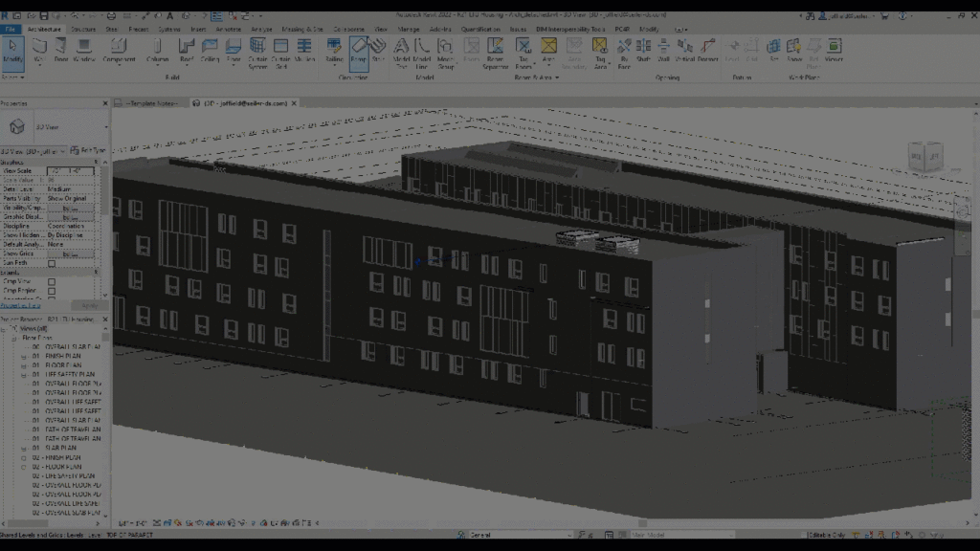Select the Wall tool
Viewport: 980px width, 551px height.
coord(39,46)
